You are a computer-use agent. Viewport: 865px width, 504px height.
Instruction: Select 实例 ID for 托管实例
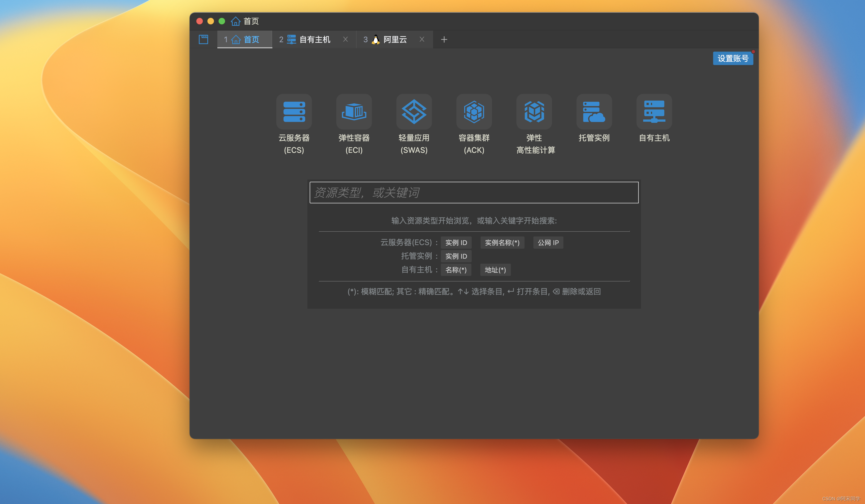pyautogui.click(x=456, y=256)
